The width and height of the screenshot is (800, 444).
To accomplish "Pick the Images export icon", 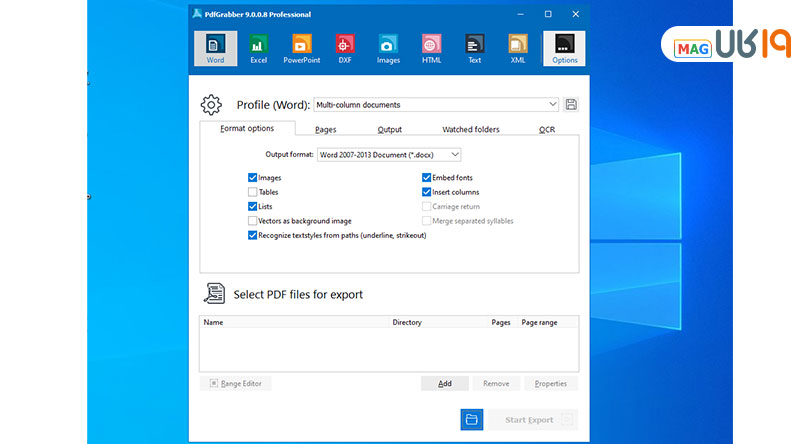I will [x=388, y=48].
